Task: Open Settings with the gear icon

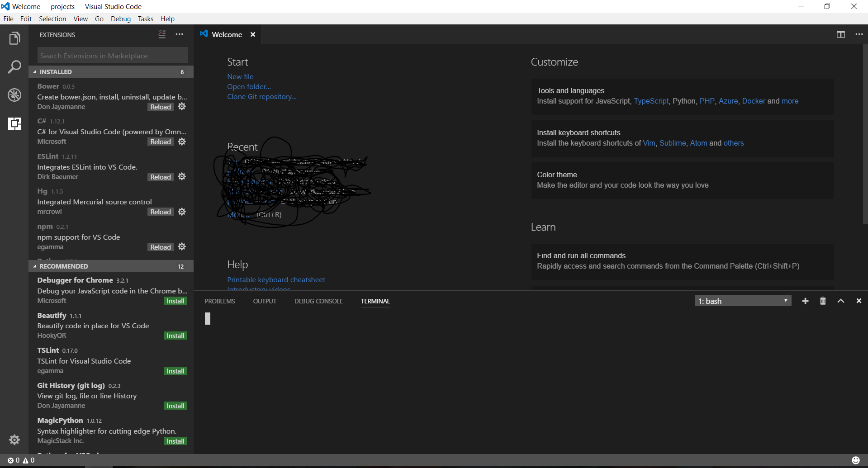Action: (14, 440)
